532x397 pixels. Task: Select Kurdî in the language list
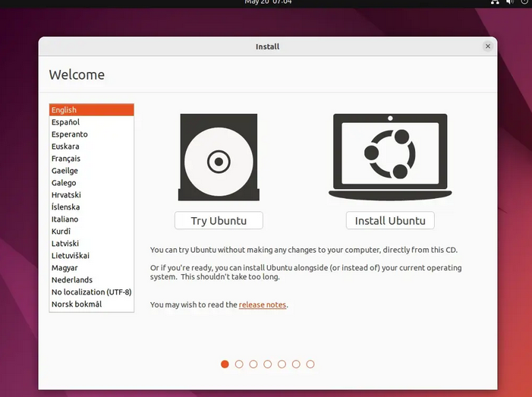tap(92, 232)
